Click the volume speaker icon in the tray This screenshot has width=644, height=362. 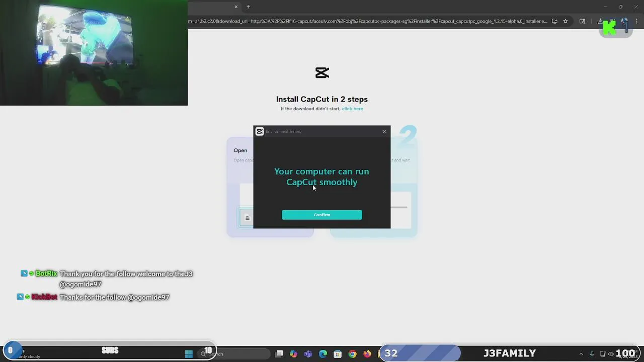[x=612, y=354]
